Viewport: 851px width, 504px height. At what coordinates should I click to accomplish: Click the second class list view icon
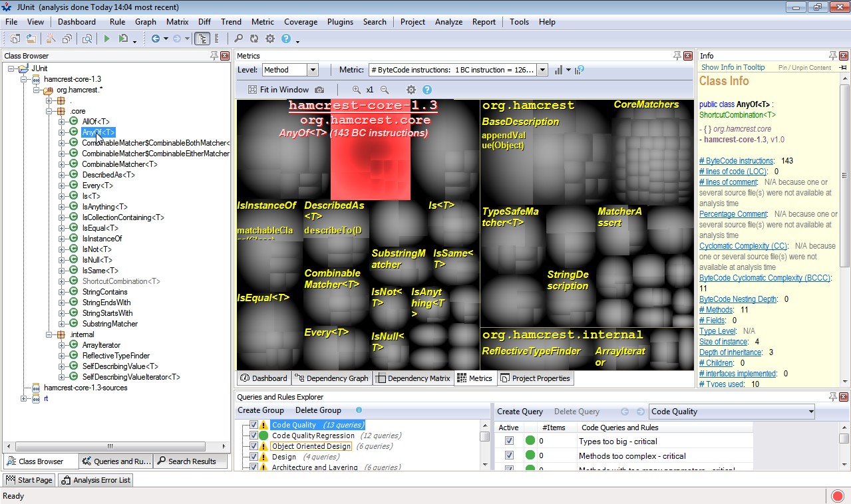click(x=217, y=39)
